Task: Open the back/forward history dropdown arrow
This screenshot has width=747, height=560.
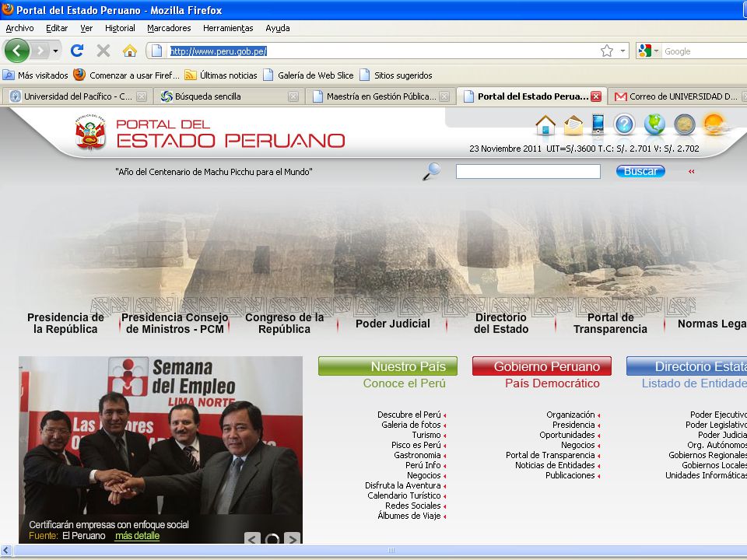Action: point(56,51)
